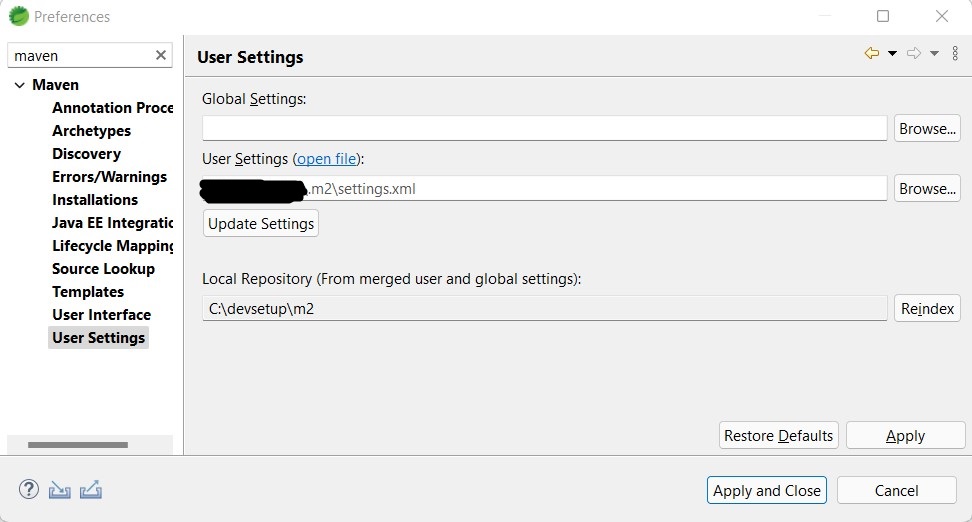This screenshot has height=522, width=972.
Task: Click the Import preferences icon
Action: pos(60,490)
